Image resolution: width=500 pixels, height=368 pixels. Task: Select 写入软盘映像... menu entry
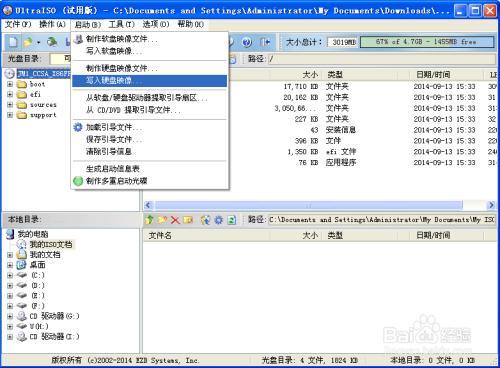[150, 51]
